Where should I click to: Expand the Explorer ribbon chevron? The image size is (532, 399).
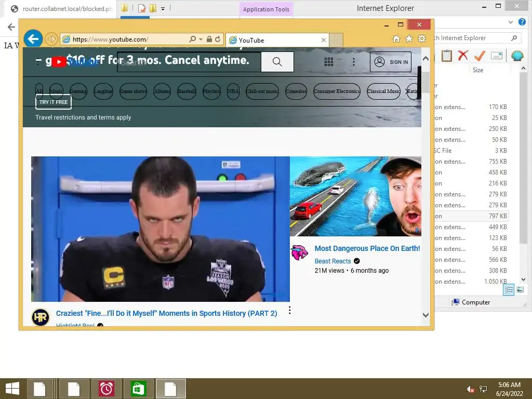tap(511, 22)
